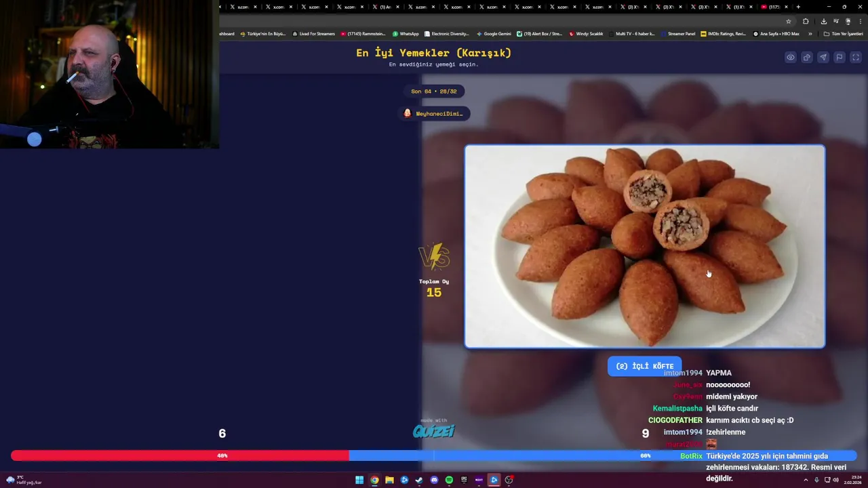Click the En İyi Yemekler (Karışık) title
Image resolution: width=868 pixels, height=488 pixels.
(434, 53)
